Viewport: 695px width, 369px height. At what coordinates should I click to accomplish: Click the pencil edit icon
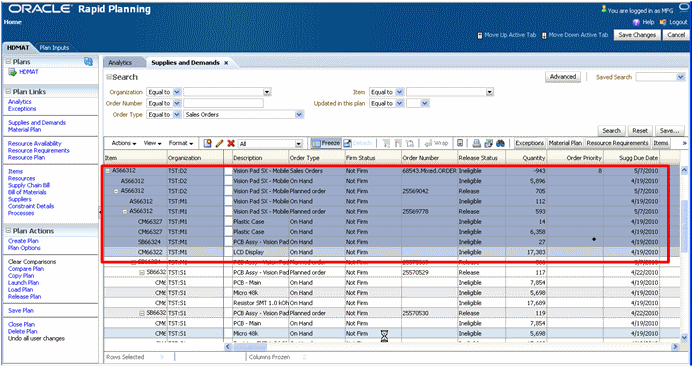click(x=219, y=144)
